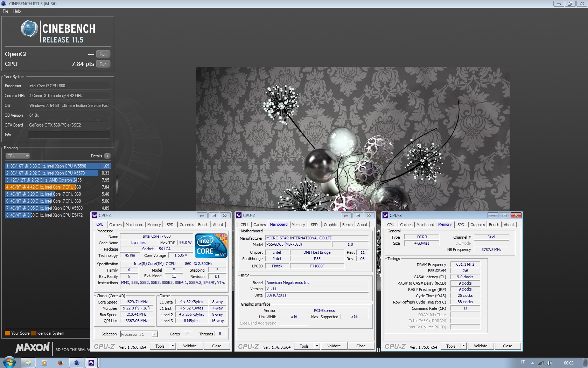Expand Tools arrow in leftmost CPU-Z window

click(173, 346)
